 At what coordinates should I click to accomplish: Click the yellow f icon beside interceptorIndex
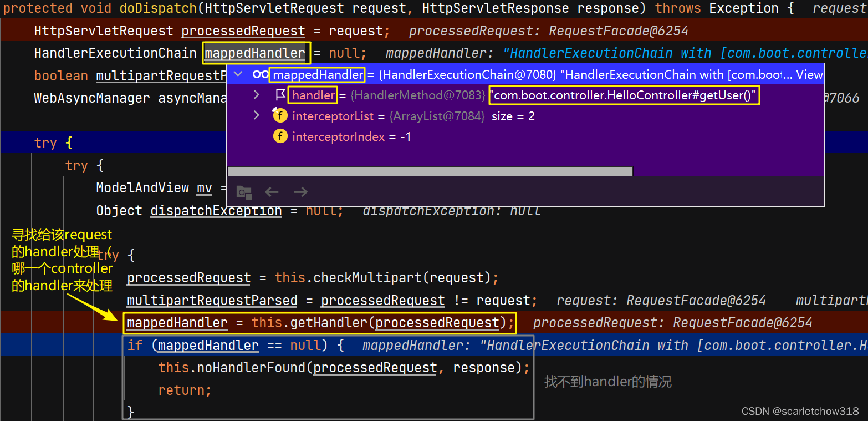point(280,136)
